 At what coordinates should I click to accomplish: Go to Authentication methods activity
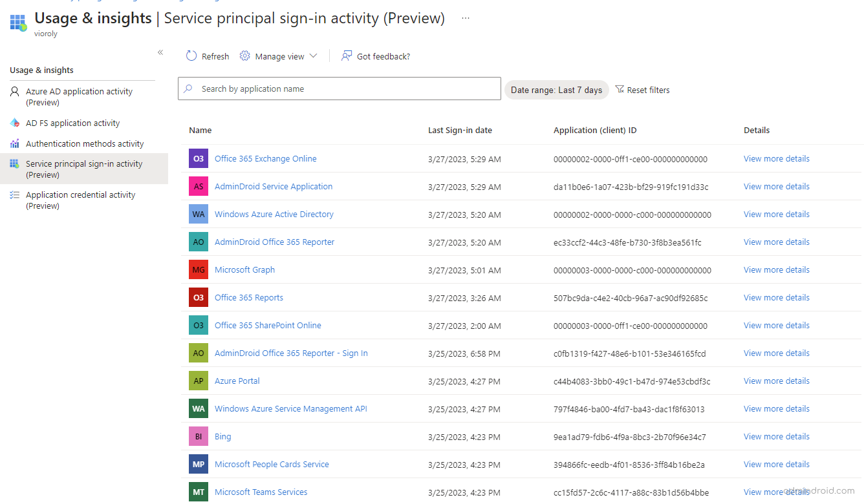point(84,143)
